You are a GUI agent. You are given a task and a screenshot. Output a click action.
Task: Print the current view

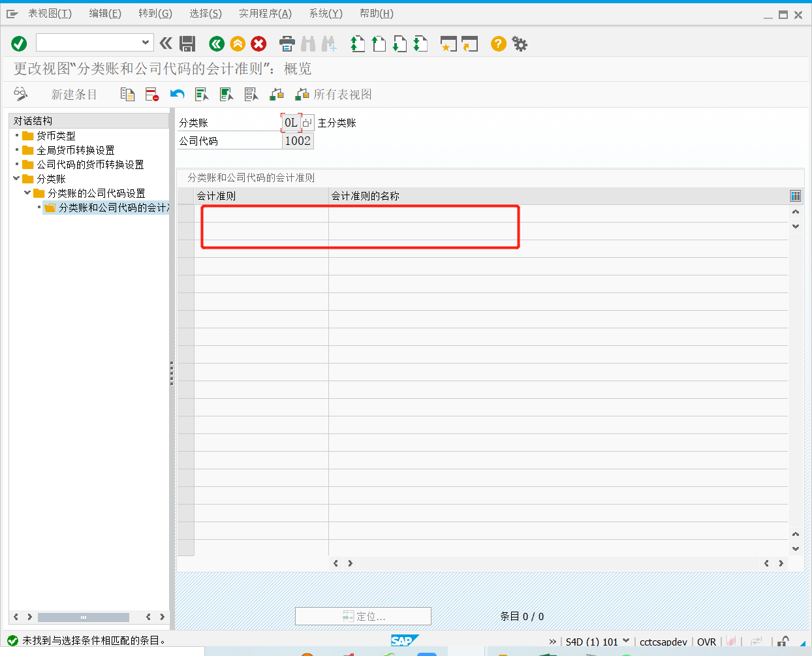coord(287,44)
